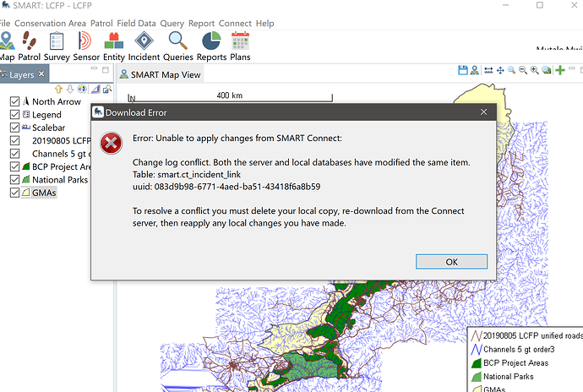Toggle the National Parks layer checkbox

pyautogui.click(x=15, y=180)
